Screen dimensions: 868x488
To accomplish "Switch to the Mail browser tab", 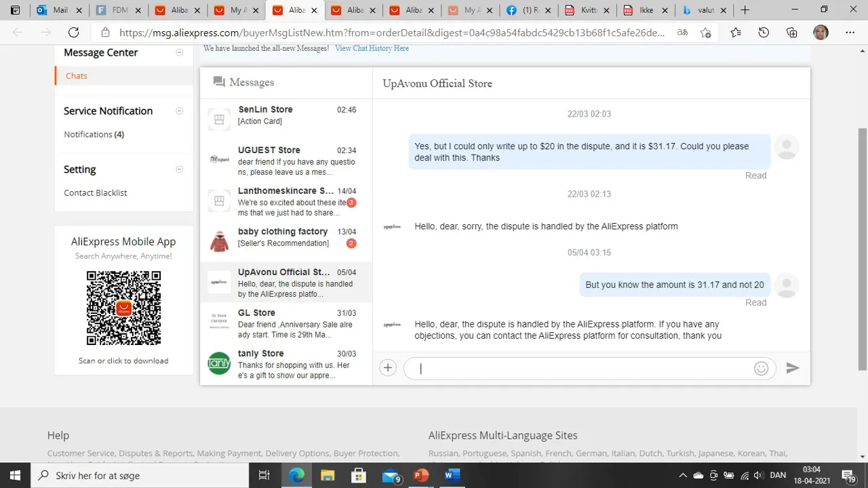I will pos(60,10).
